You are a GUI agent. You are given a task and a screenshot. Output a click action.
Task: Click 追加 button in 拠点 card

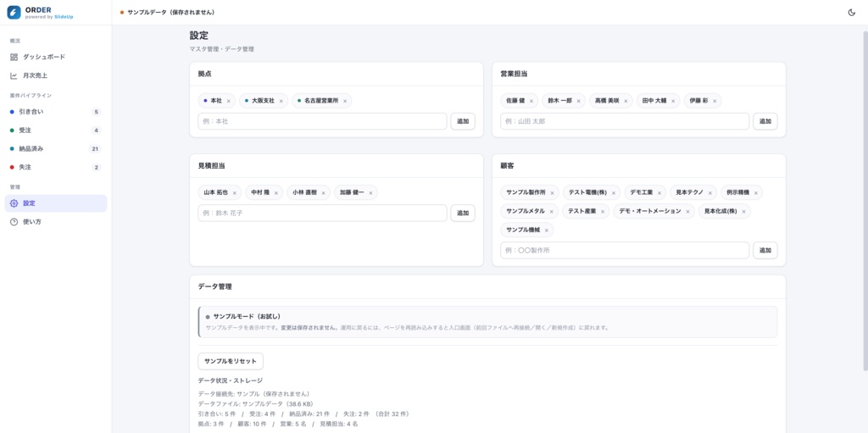pos(463,121)
